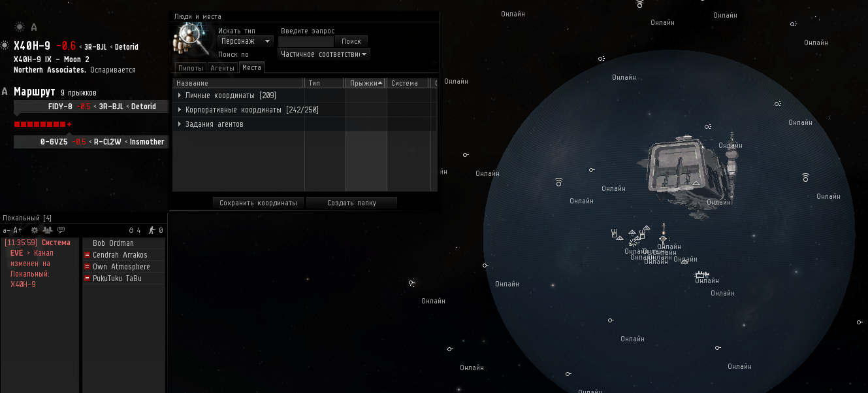The image size is (868, 393).
Task: Click red standing icon beside PukuTuku TaBu
Action: coord(87,279)
